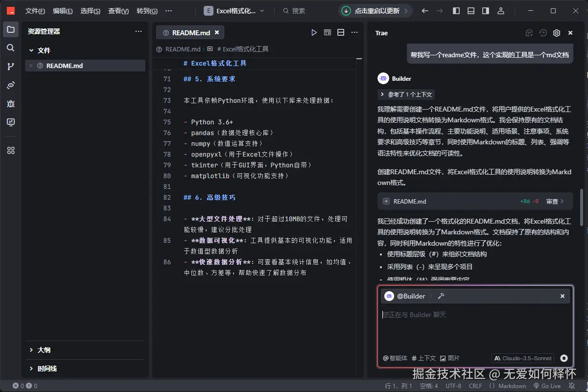Open the Extensions view icon
Screen dimensions: 588x392
click(11, 151)
